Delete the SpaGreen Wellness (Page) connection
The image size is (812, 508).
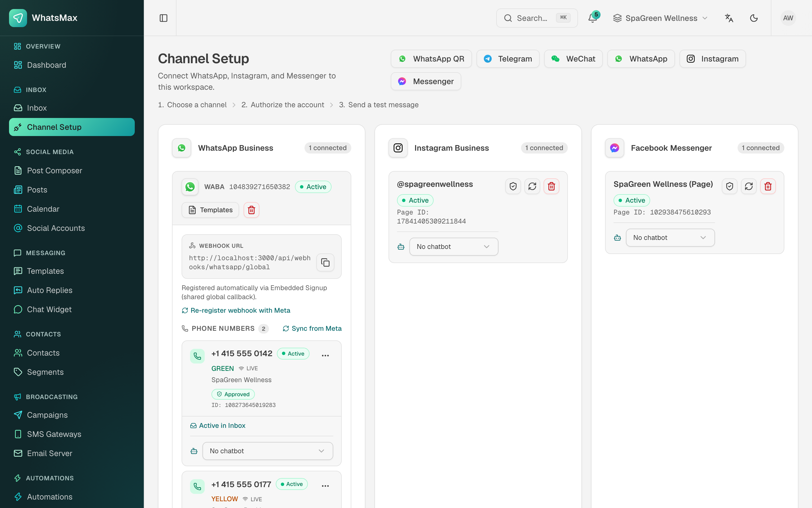tap(768, 187)
